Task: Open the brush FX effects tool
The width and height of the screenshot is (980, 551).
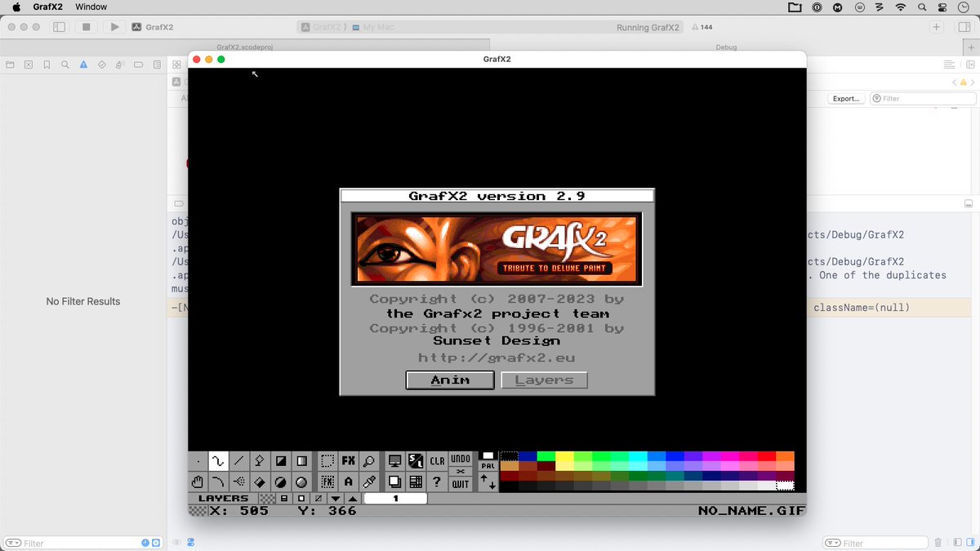Action: click(327, 482)
